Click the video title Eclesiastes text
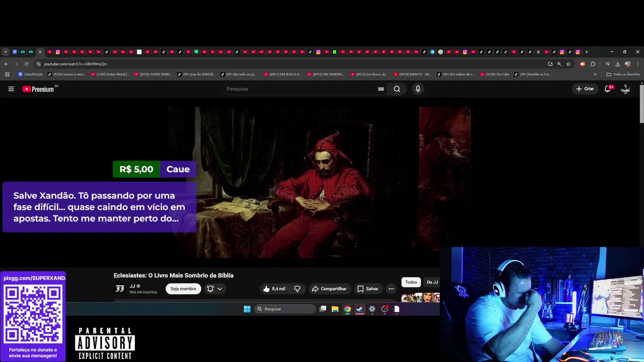The image size is (644, 362). [x=174, y=276]
